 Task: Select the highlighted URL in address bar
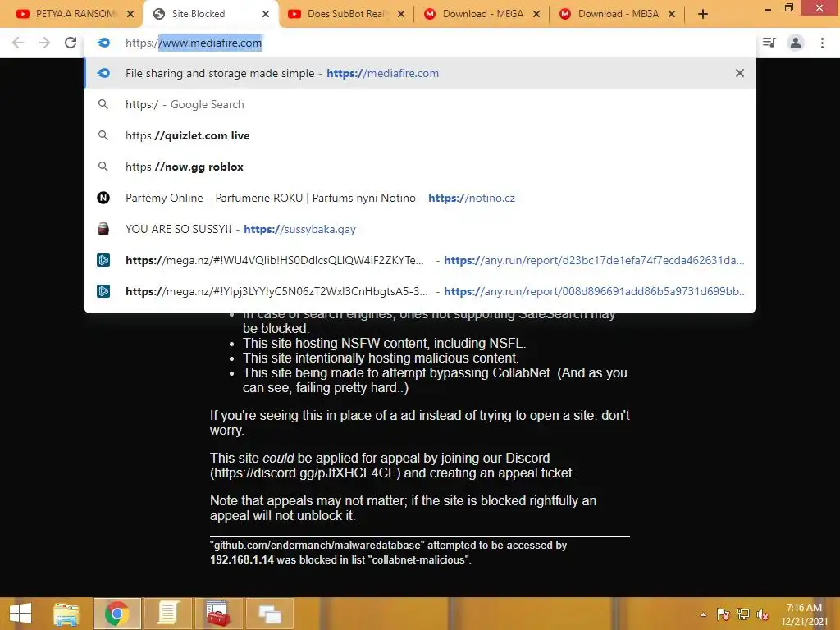[211, 43]
